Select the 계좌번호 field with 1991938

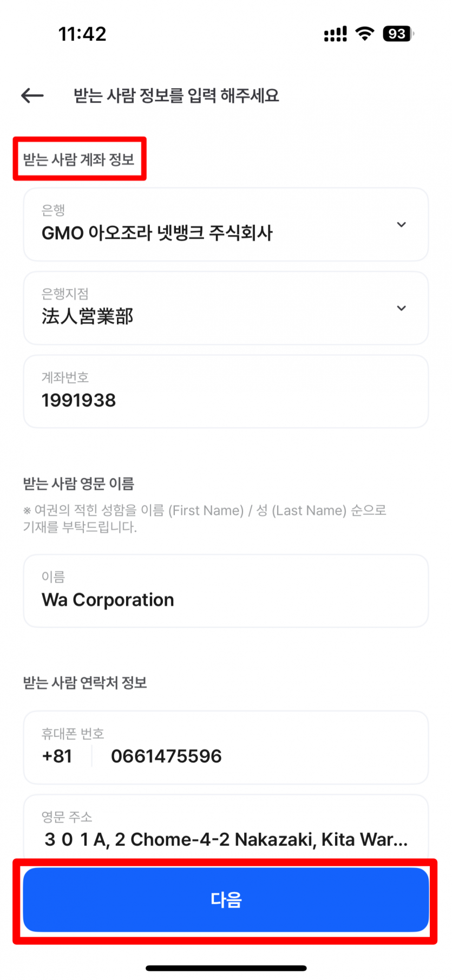pyautogui.click(x=226, y=392)
